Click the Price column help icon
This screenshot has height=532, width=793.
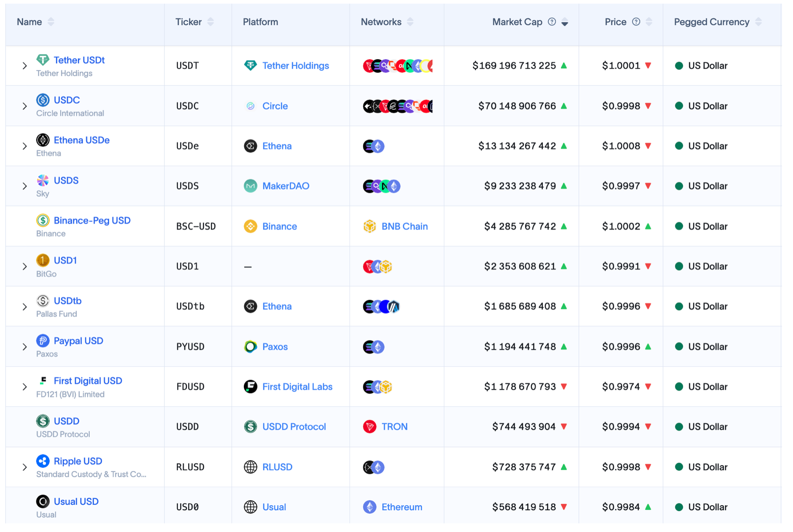point(636,22)
